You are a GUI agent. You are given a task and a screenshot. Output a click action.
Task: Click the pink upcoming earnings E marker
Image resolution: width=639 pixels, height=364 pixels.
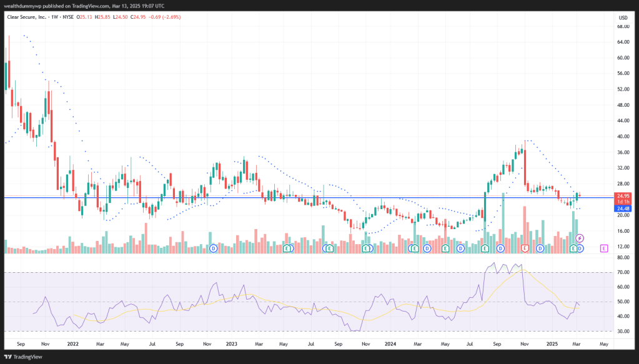[x=604, y=248]
